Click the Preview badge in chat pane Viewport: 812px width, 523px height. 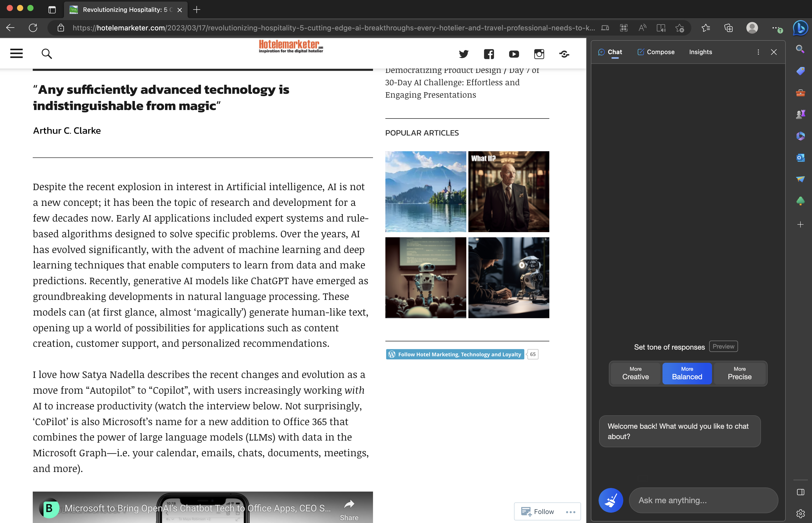(723, 347)
